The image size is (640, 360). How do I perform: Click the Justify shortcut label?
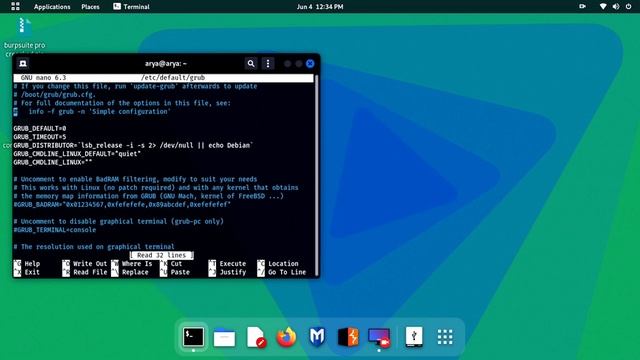[x=233, y=272]
